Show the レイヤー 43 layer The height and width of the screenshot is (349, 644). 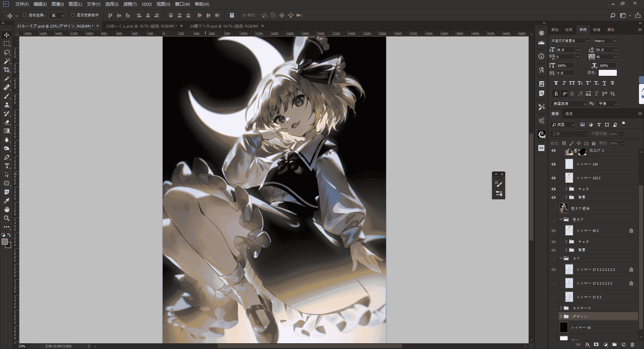click(554, 328)
